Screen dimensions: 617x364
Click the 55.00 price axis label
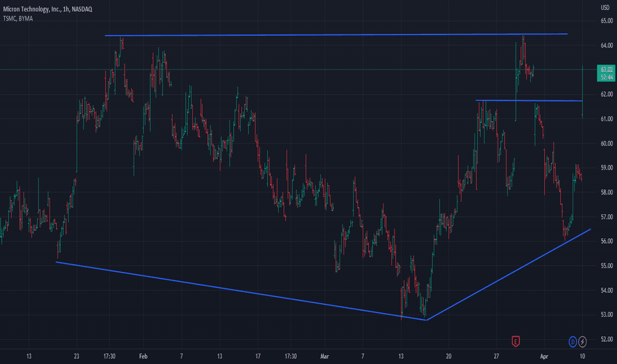(x=606, y=266)
